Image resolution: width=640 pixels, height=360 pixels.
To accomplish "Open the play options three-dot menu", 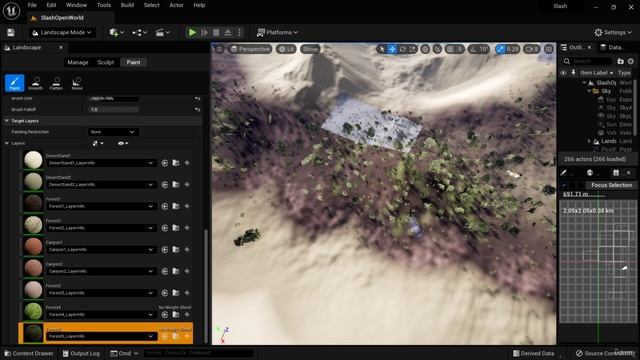I will [x=239, y=32].
